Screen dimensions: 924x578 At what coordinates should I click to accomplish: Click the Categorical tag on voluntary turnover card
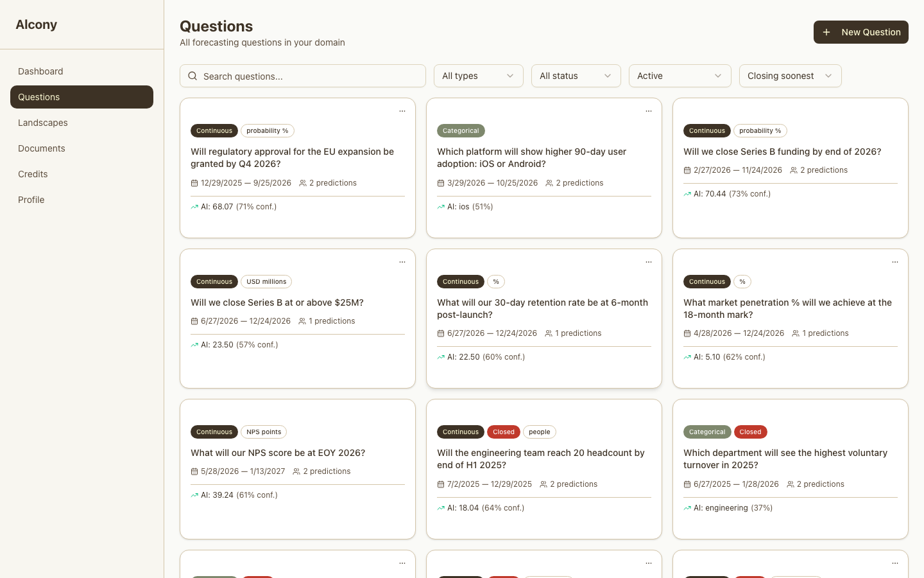tap(707, 432)
